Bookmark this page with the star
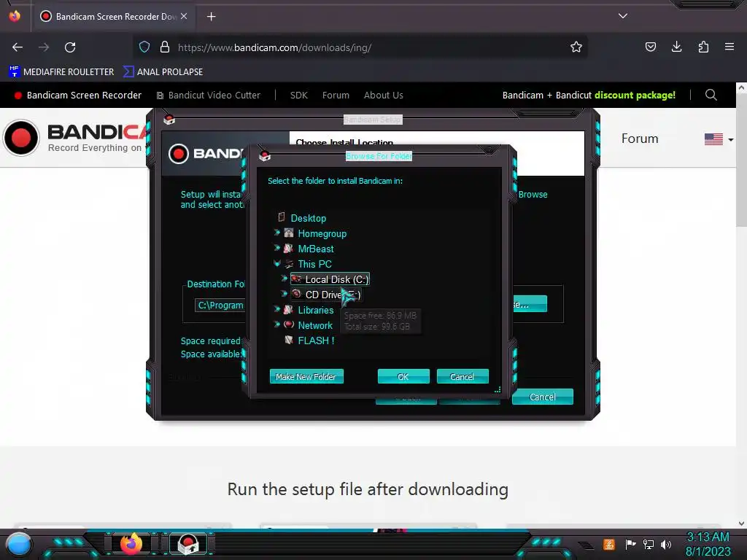The width and height of the screenshot is (747, 560). (576, 47)
